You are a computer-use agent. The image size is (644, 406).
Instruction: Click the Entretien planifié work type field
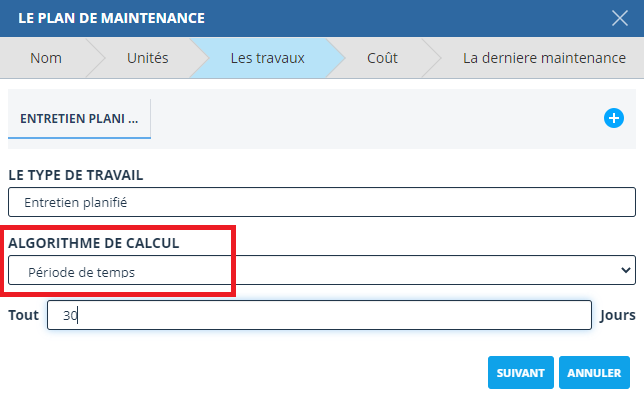321,203
